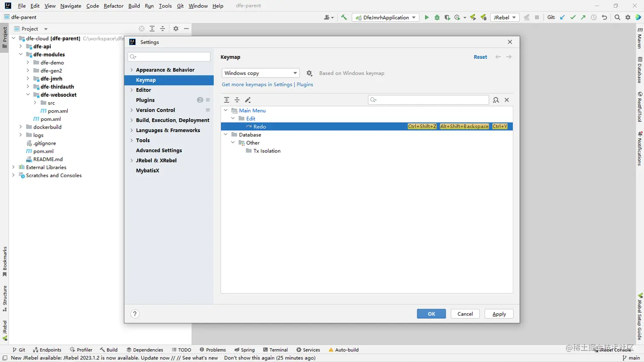Collapse the Database keymap node
The image size is (644, 362).
[x=226, y=135]
